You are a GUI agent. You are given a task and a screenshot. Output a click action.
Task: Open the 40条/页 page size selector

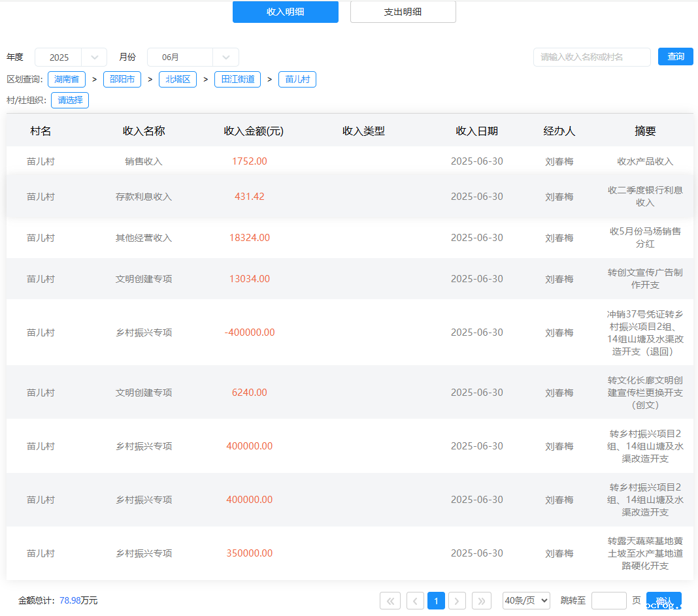(x=526, y=601)
